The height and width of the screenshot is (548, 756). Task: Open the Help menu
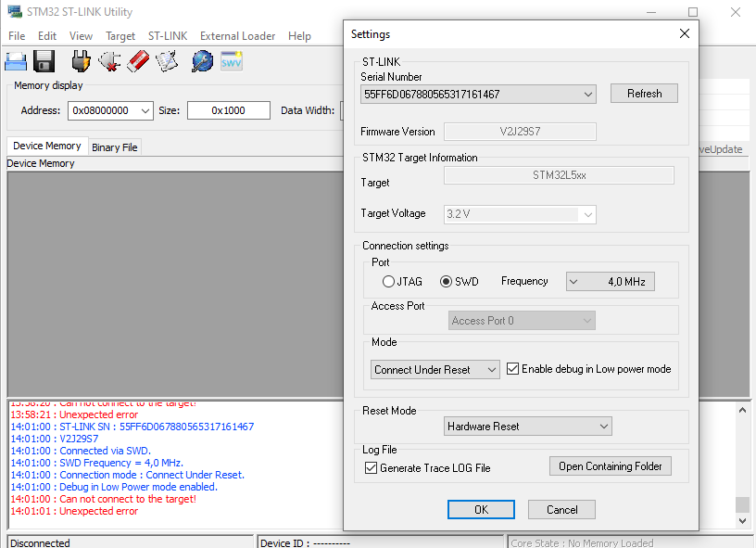click(x=299, y=36)
